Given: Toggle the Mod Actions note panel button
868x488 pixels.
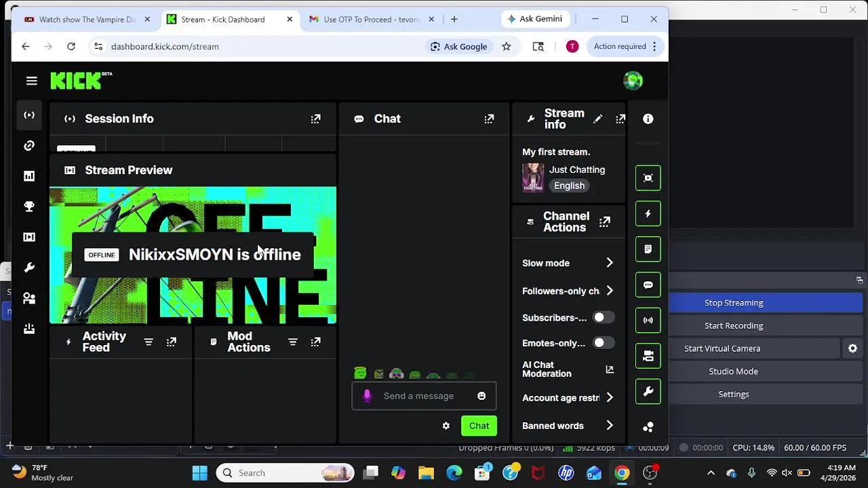Looking at the screenshot, I should click(648, 249).
